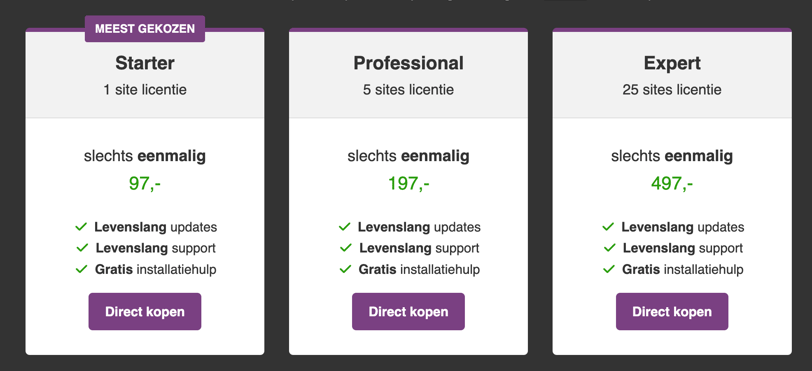Click the Expert plan heading

672,63
